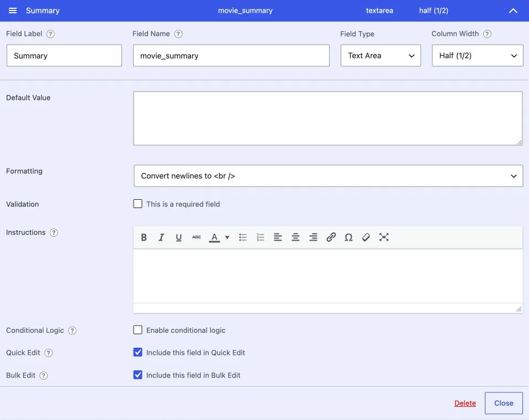Insert numbered list
This screenshot has width=529, height=420.
pyautogui.click(x=261, y=237)
